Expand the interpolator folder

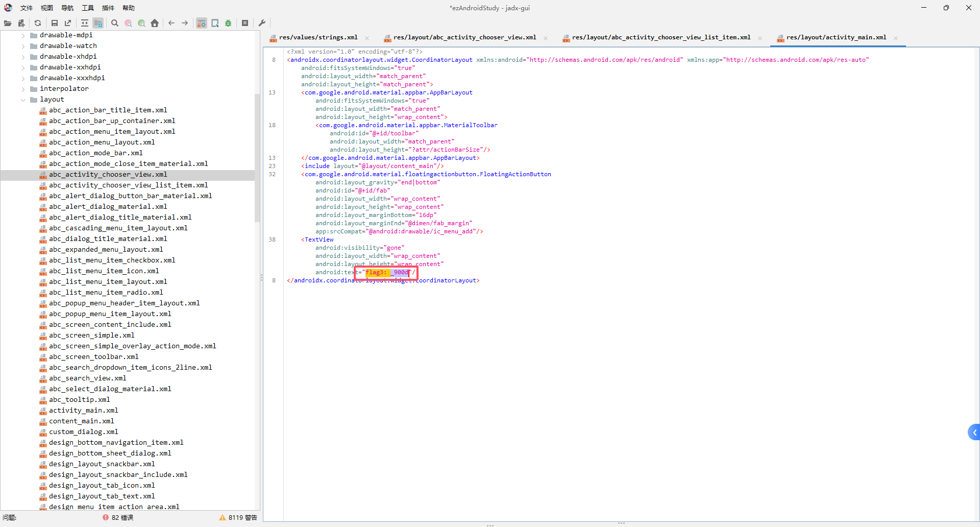point(23,89)
